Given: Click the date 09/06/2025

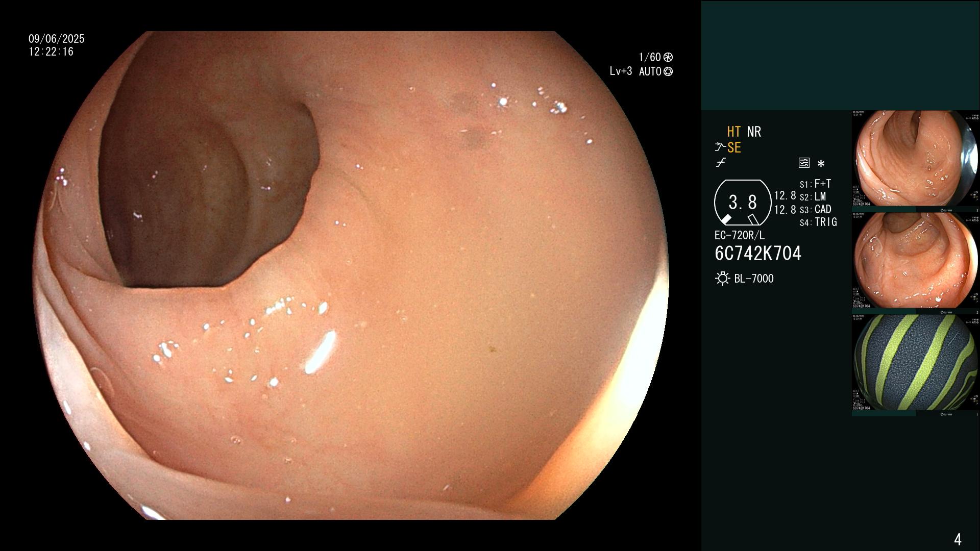Looking at the screenshot, I should (57, 39).
